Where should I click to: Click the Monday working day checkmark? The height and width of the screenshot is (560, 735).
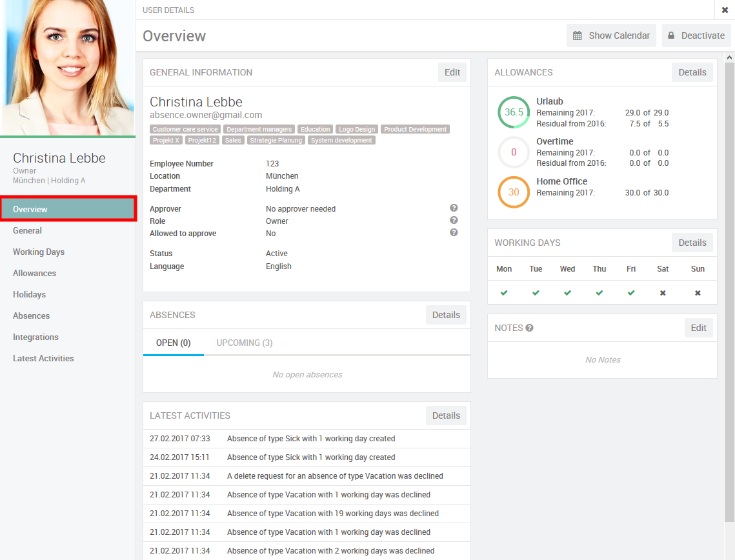coord(504,293)
